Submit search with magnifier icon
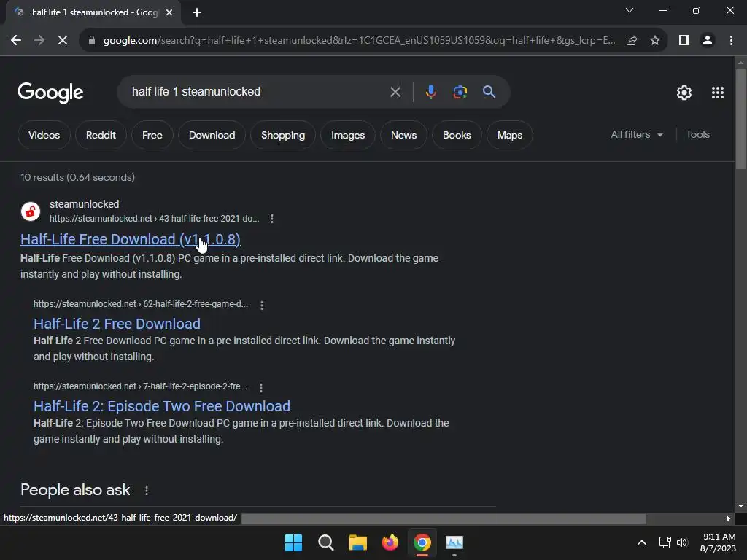 (x=489, y=91)
